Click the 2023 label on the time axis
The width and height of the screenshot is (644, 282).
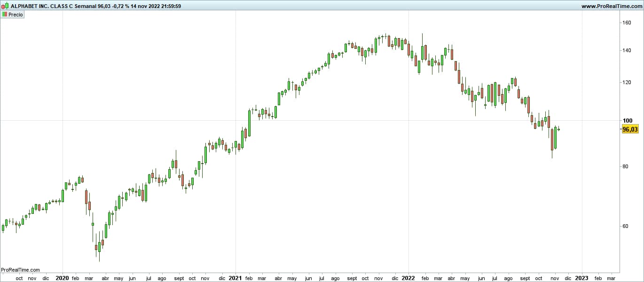[581, 278]
